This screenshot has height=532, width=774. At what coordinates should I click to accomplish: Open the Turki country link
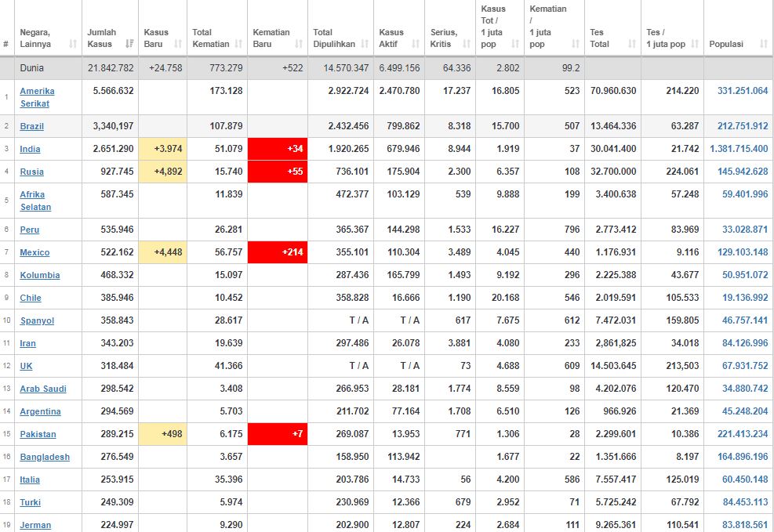click(30, 502)
